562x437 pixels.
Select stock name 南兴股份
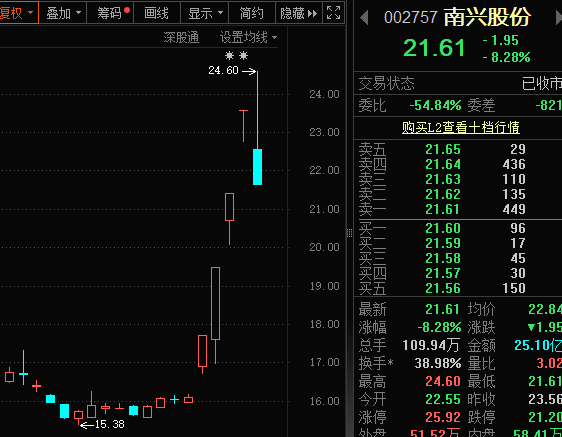[487, 17]
